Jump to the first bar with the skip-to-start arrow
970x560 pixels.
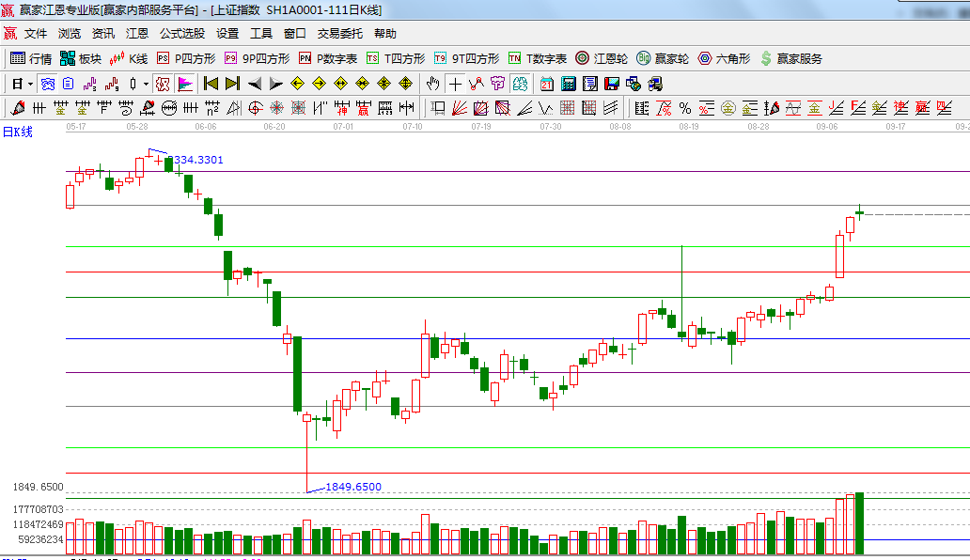point(211,84)
